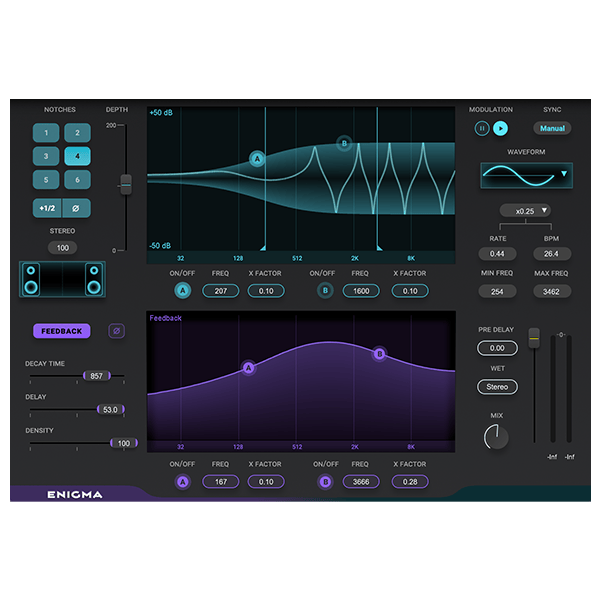Select notch count 4 button
600x600 pixels.
[77, 156]
